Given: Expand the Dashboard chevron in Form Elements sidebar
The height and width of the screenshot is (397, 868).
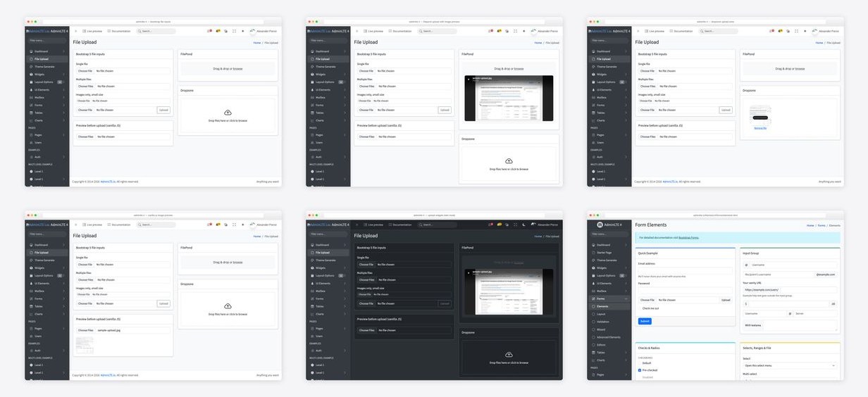Looking at the screenshot, I should click(626, 245).
